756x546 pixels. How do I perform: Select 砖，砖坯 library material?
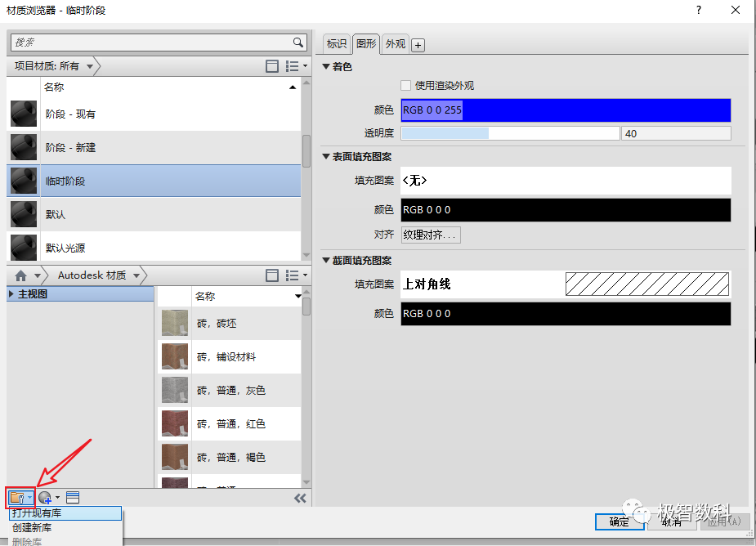pos(230,323)
